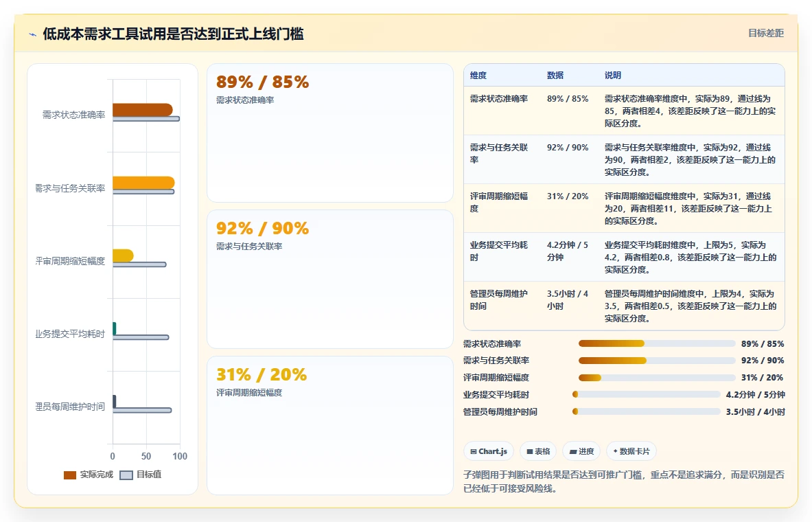Image resolution: width=812 pixels, height=522 pixels.
Task: Click the Chart.js chip
Action: click(488, 451)
